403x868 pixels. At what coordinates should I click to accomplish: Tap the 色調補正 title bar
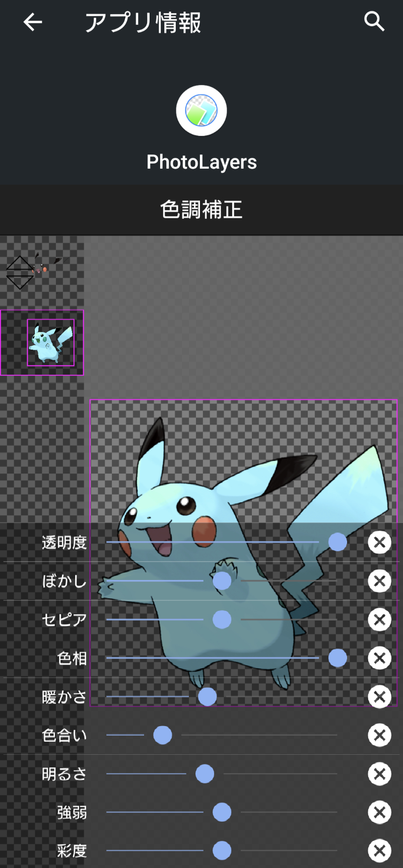(201, 210)
